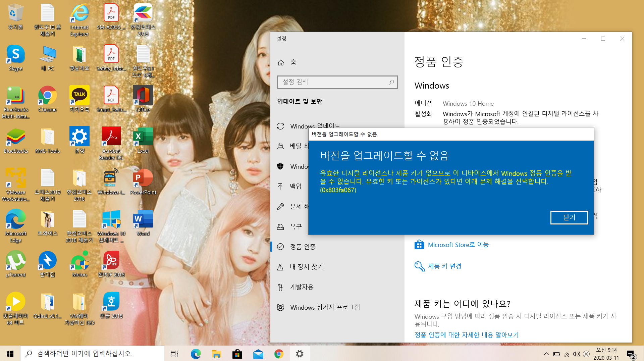This screenshot has width=644, height=361.
Task: Open Microsoft Store from the taskbar
Action: (237, 354)
